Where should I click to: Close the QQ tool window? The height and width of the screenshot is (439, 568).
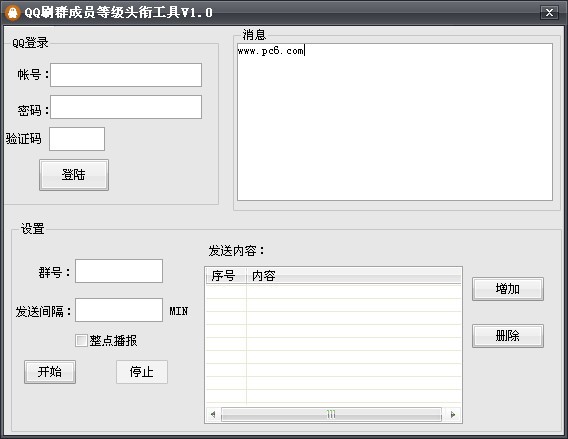point(549,13)
